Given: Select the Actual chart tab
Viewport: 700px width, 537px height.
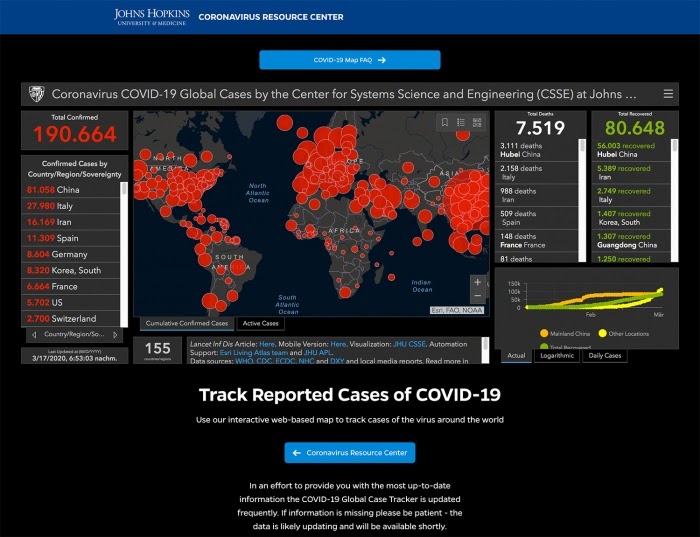Looking at the screenshot, I should [x=516, y=356].
